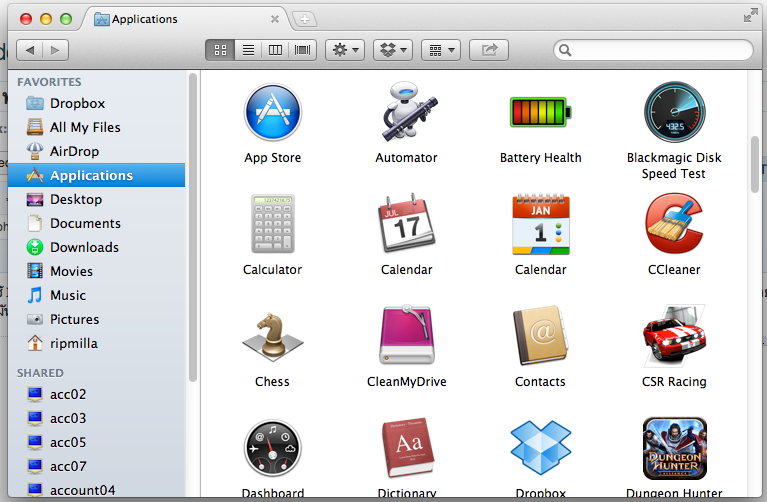This screenshot has height=502, width=767.
Task: Switch to list view mode
Action: point(248,50)
